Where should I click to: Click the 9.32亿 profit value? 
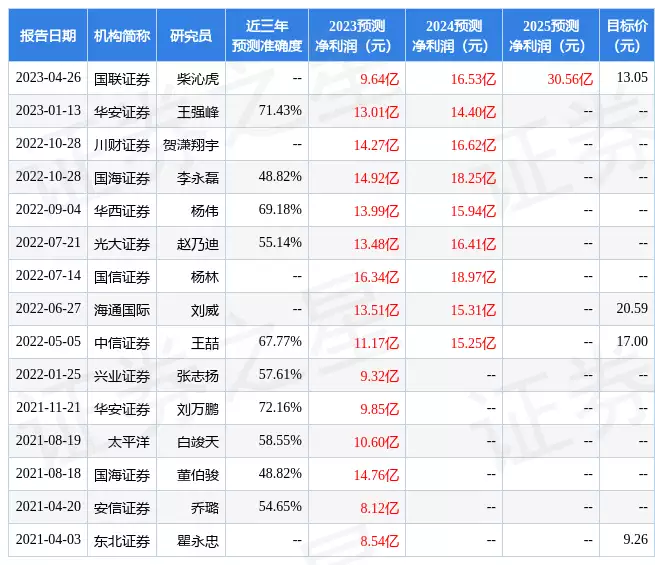(x=379, y=376)
